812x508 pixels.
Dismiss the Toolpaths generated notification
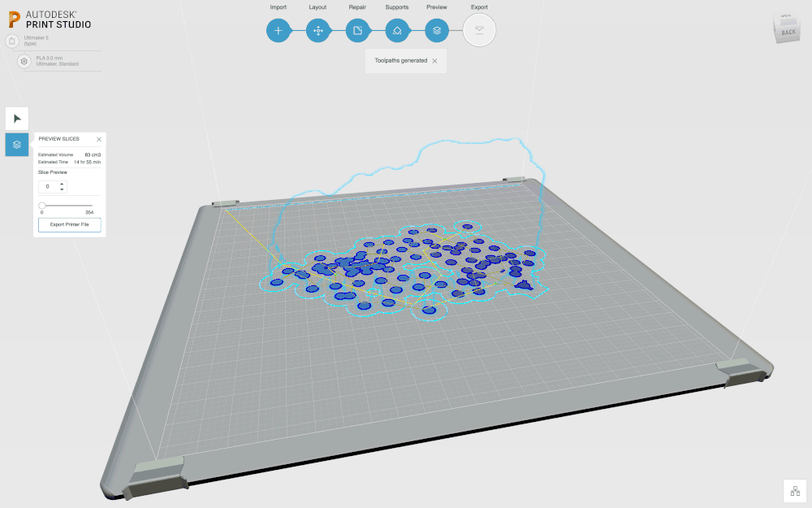click(x=434, y=60)
